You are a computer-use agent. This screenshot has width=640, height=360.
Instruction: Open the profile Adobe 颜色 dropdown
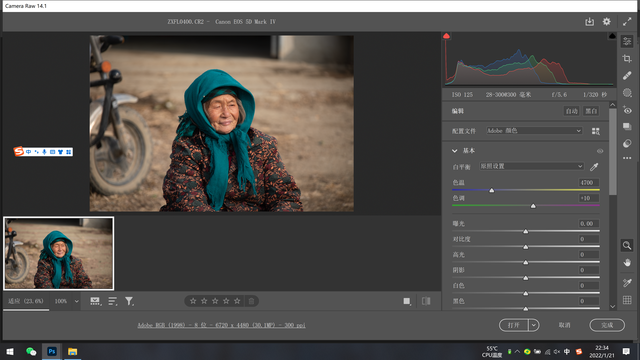pos(534,131)
